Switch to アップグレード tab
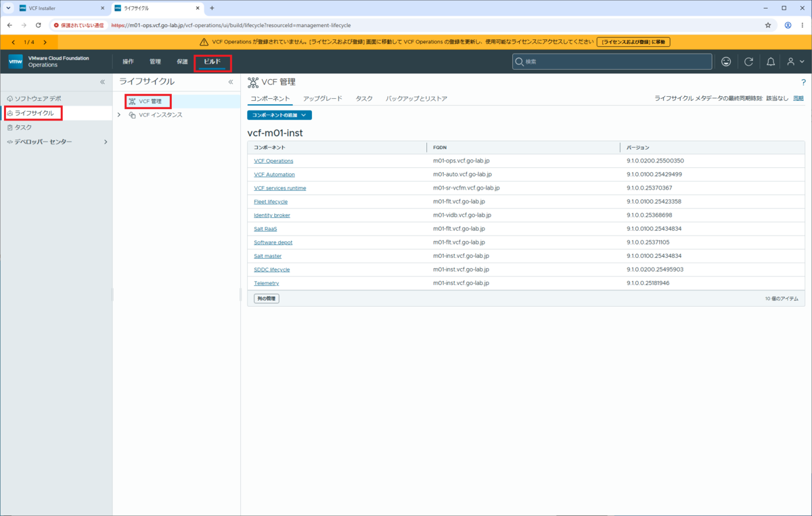 (323, 99)
